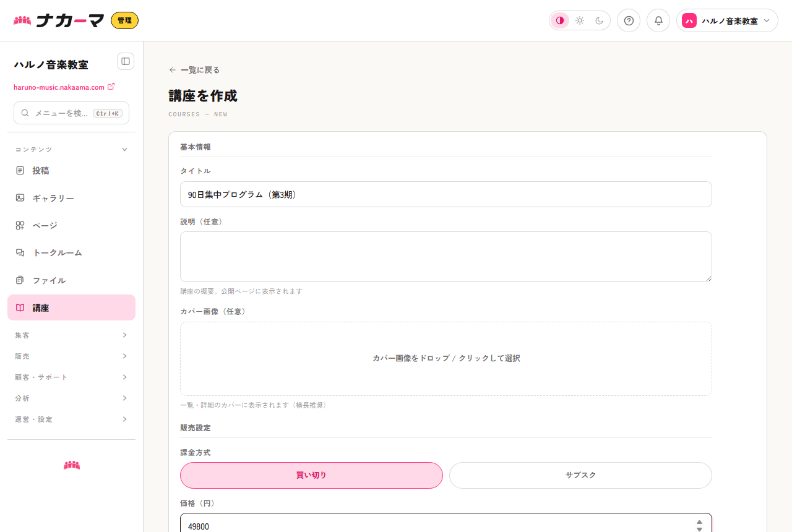This screenshot has width=792, height=532.
Task: Click the pink people logo at sidebar bottom
Action: 72,465
